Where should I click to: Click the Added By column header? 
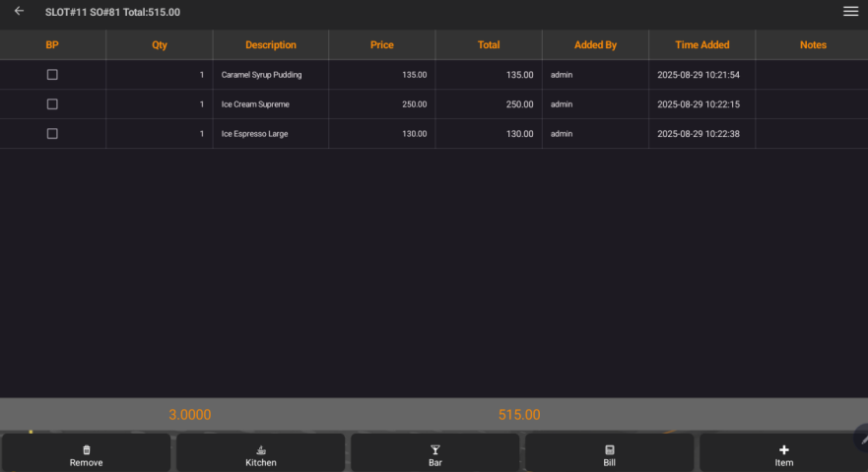click(x=595, y=45)
